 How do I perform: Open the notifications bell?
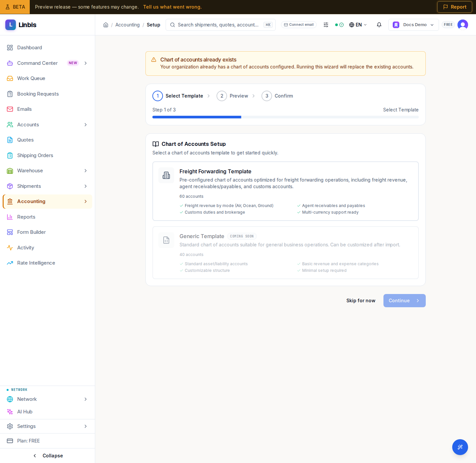click(379, 25)
